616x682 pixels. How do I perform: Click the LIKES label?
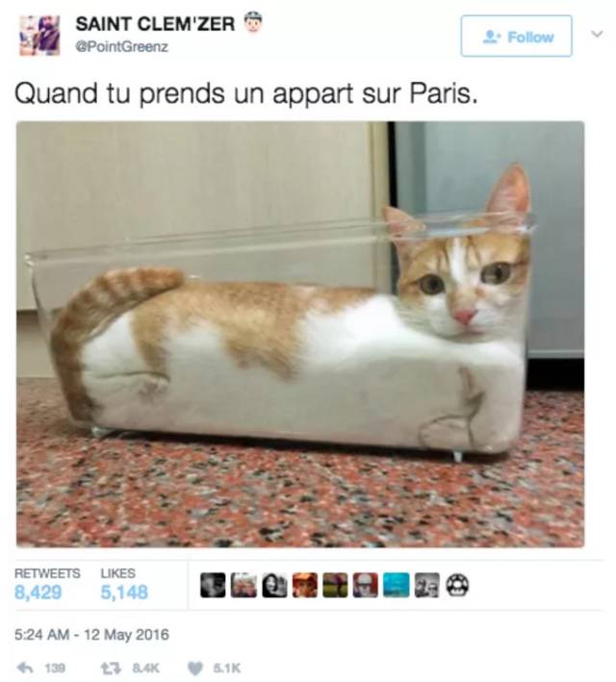coord(118,573)
